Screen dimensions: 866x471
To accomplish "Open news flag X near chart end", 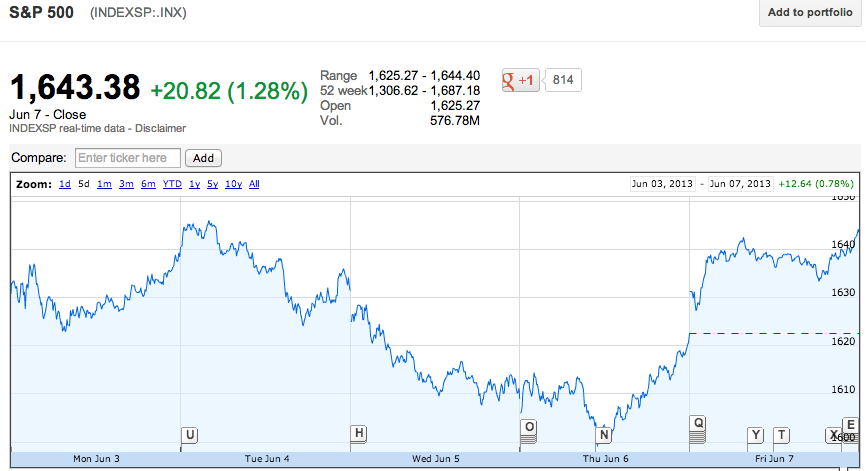I will pos(833,435).
